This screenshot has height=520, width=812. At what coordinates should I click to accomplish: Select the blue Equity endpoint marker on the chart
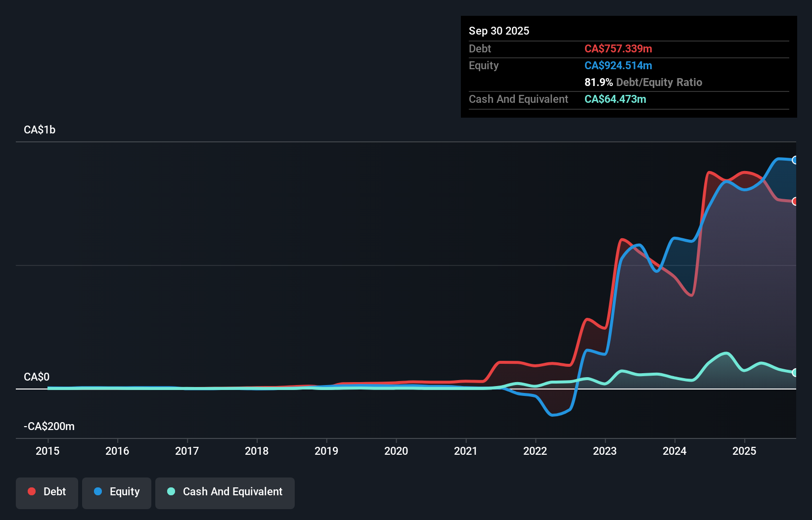coord(795,160)
